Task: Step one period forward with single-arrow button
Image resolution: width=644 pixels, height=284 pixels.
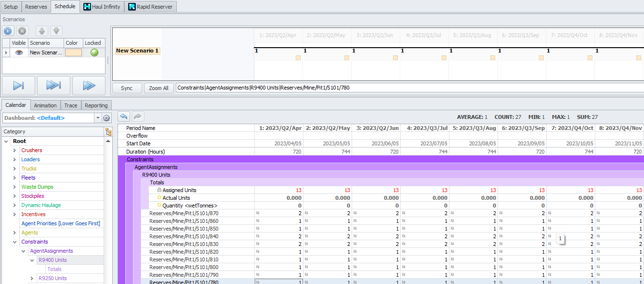Action: [18, 86]
